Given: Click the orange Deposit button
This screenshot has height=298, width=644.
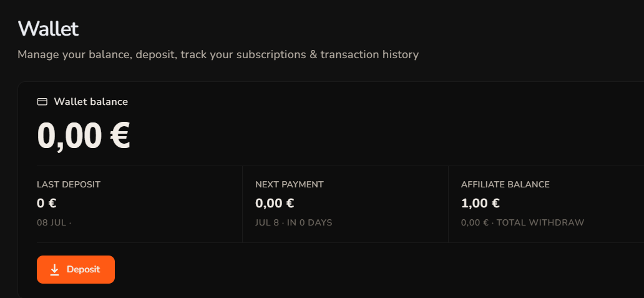Looking at the screenshot, I should 76,270.
